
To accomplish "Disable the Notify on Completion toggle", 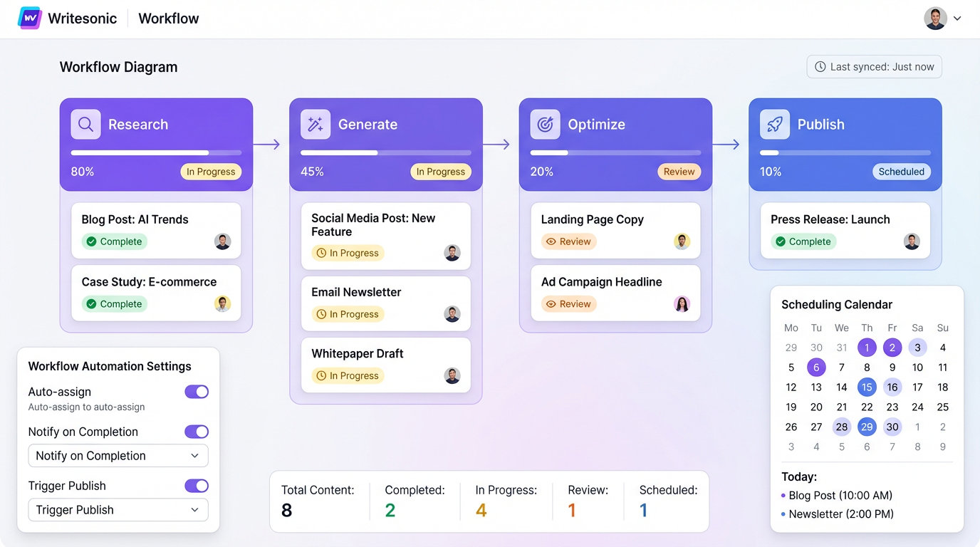I will (197, 432).
